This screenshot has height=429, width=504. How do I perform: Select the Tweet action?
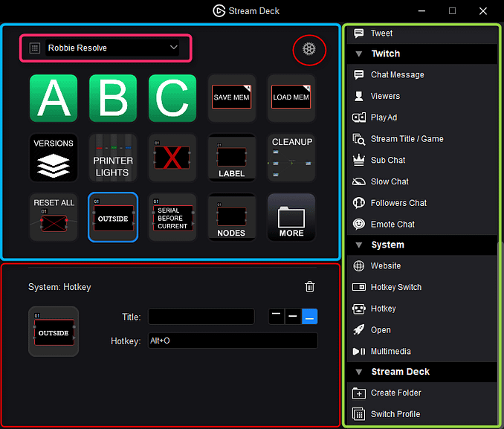[x=422, y=33]
